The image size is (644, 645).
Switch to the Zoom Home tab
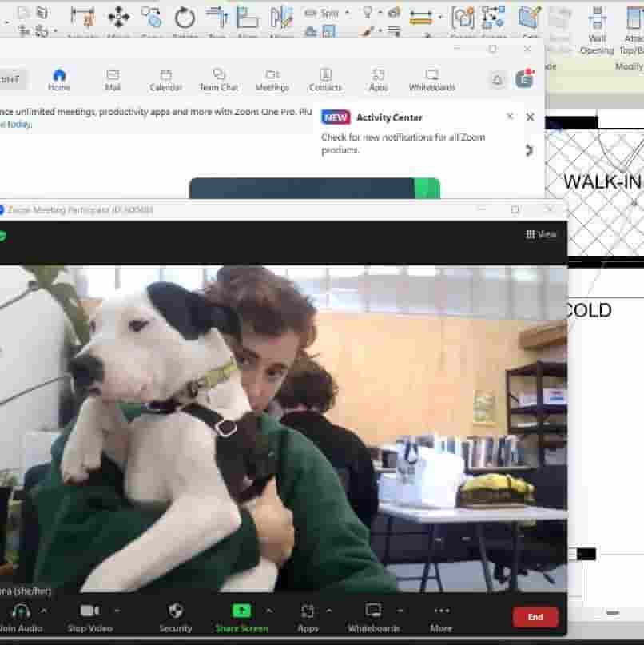point(59,80)
